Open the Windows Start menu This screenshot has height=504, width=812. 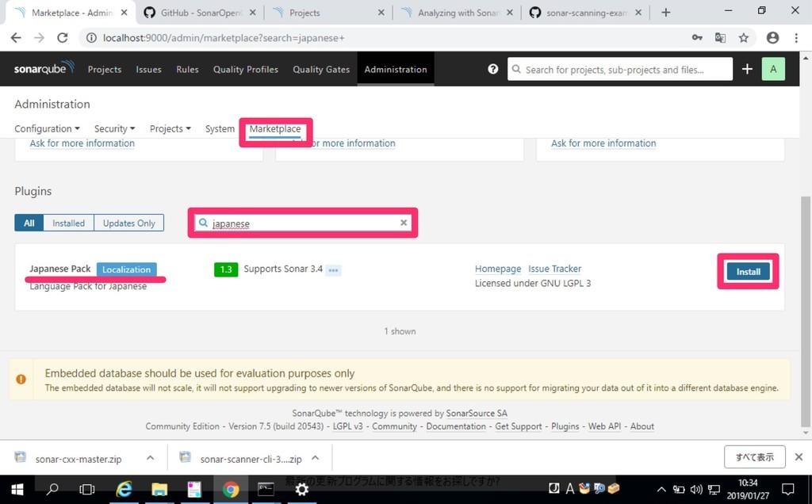click(x=17, y=489)
